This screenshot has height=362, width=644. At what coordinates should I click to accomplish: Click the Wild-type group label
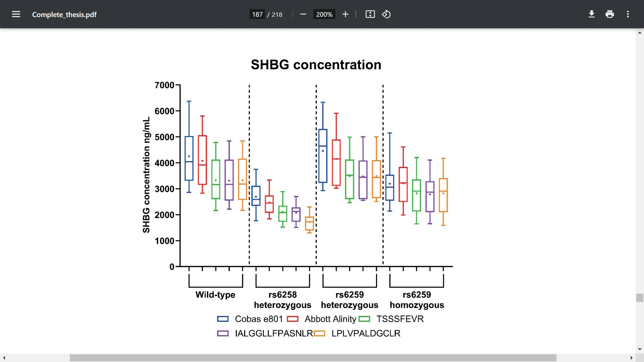click(x=215, y=295)
